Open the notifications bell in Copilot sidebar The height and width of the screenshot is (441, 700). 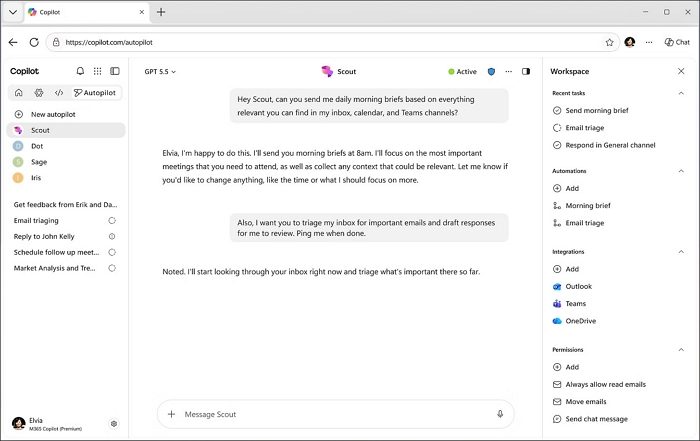[x=80, y=71]
